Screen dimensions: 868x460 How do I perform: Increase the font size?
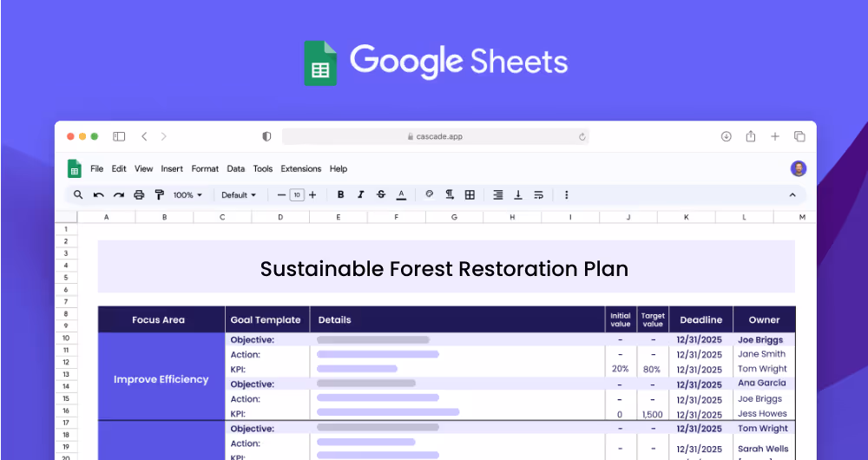[x=312, y=195]
